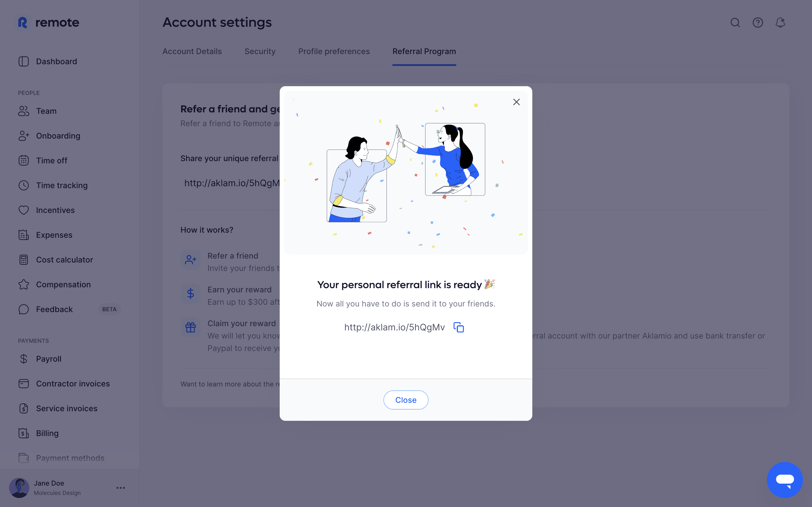This screenshot has height=507, width=812.
Task: Open Contractor invoices in the sidebar
Action: click(73, 384)
